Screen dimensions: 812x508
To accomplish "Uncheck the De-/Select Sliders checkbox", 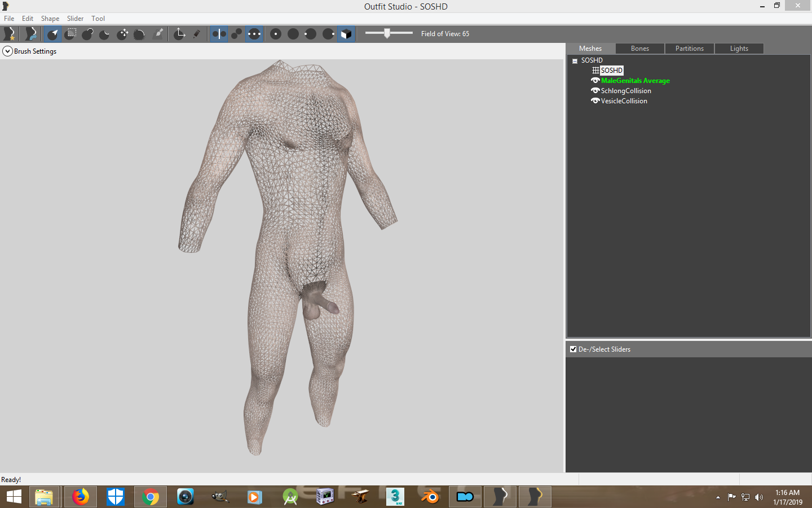I will [x=573, y=349].
